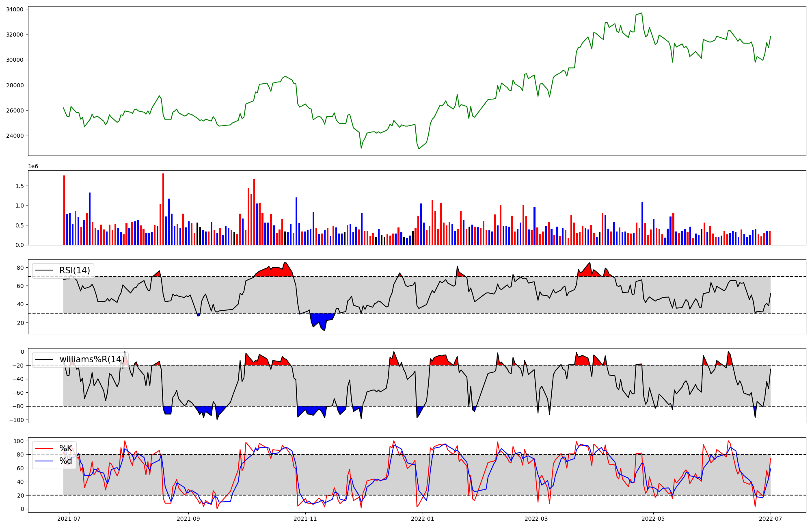Click the blue %d legend line sample
This screenshot has width=812, height=528.
45,461
